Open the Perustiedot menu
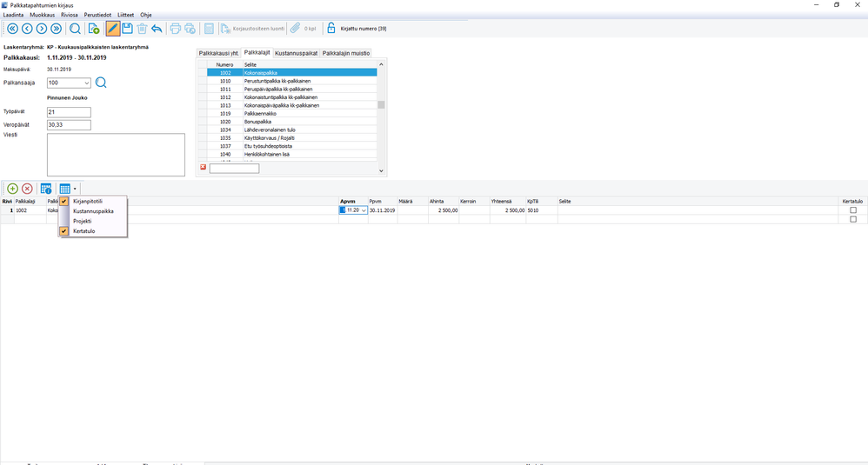 tap(97, 15)
